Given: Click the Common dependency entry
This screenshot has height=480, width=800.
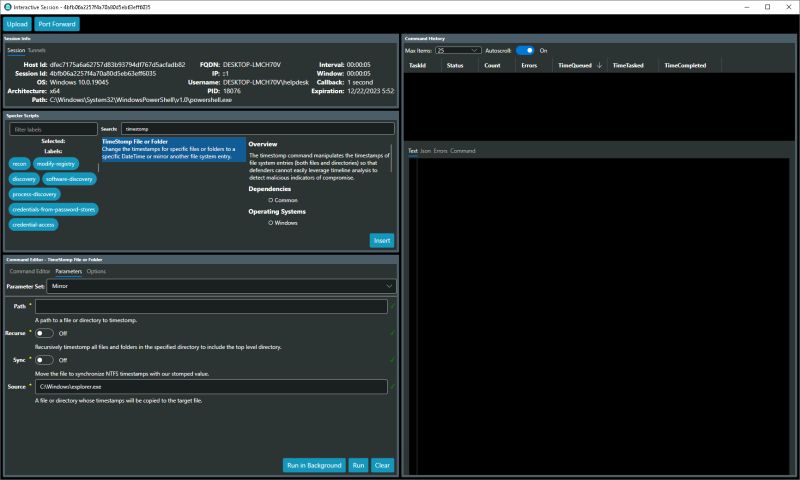Looking at the screenshot, I should (286, 200).
